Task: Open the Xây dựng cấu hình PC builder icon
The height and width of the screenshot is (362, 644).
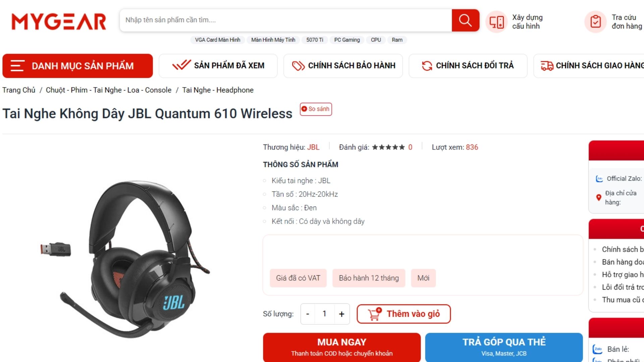Action: click(x=497, y=22)
